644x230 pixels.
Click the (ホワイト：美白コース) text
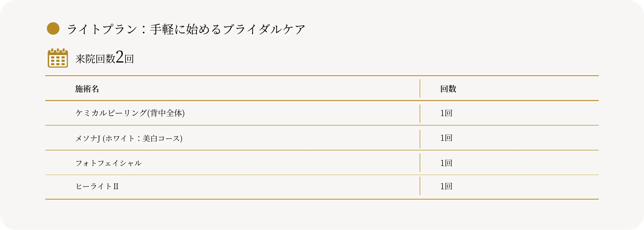pos(142,138)
